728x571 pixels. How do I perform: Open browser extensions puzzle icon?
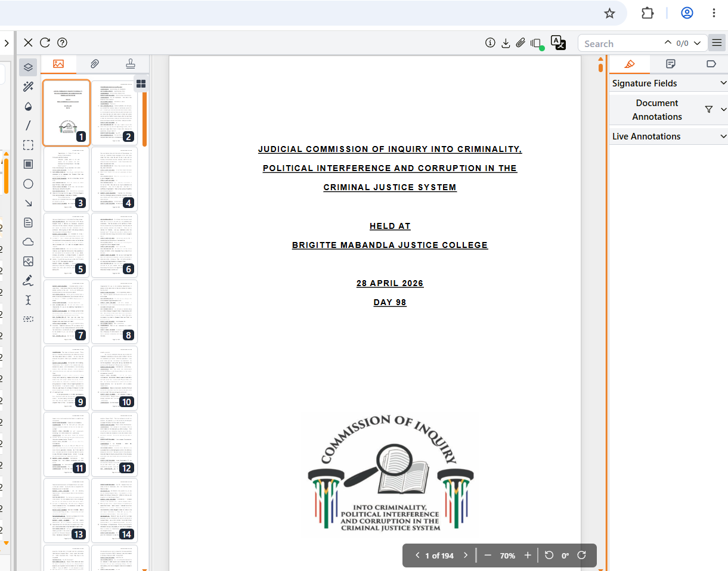[648, 13]
